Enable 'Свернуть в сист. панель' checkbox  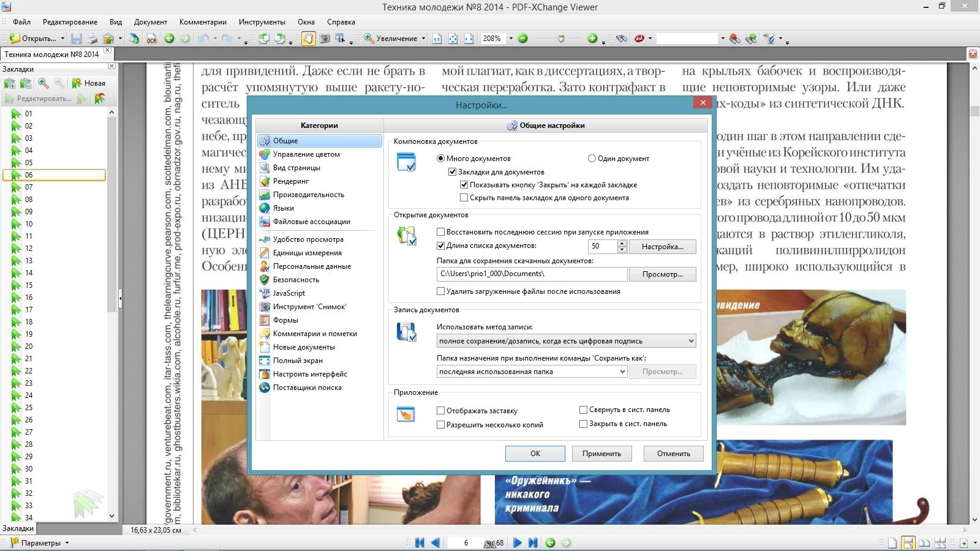tap(583, 410)
